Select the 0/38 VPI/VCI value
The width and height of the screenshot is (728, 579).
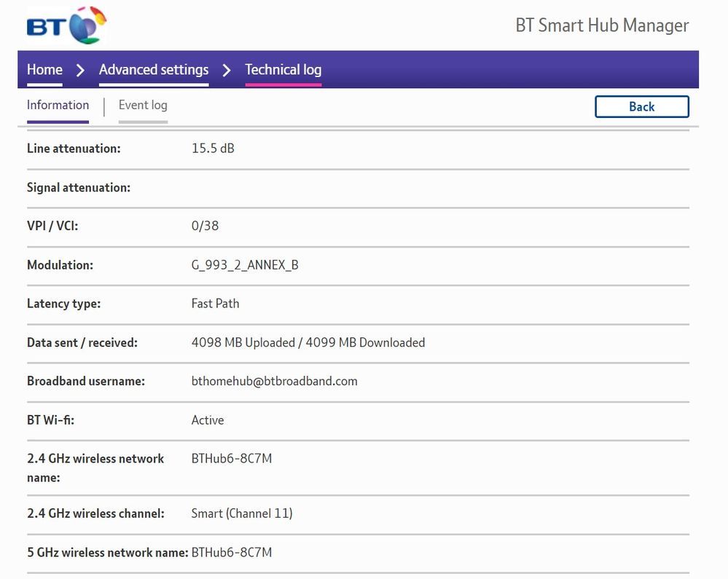(x=205, y=226)
